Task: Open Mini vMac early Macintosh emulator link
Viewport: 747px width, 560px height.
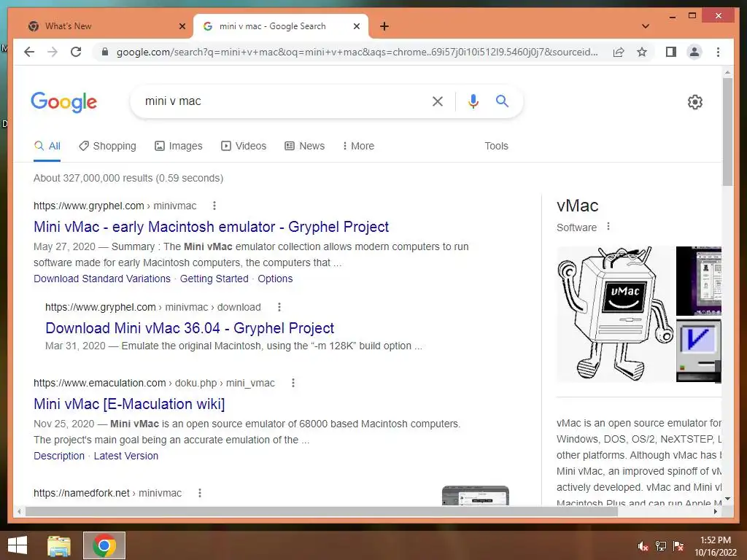Action: [211, 227]
